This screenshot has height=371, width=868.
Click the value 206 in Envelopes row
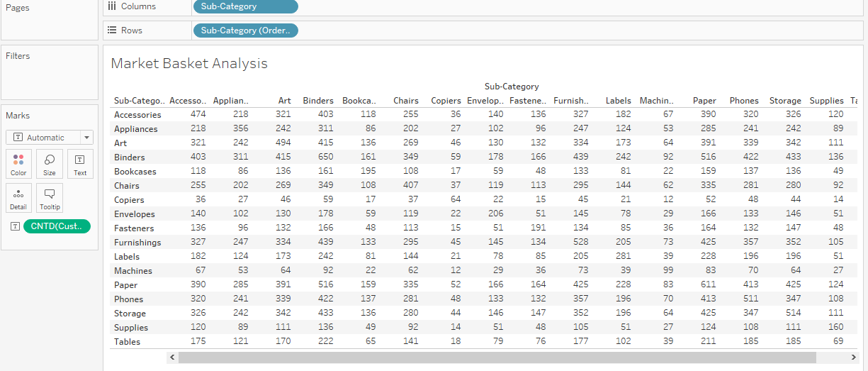point(496,214)
